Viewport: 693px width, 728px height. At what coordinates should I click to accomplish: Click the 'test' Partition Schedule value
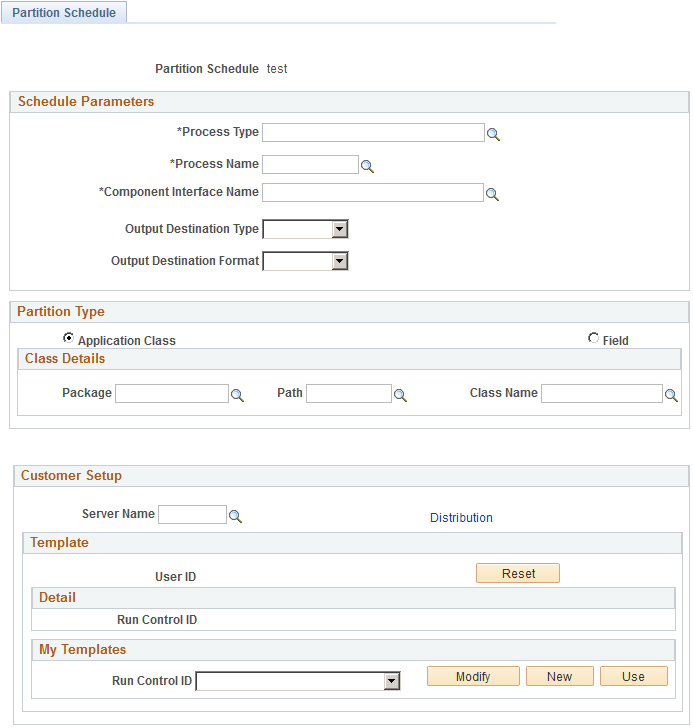click(x=277, y=69)
